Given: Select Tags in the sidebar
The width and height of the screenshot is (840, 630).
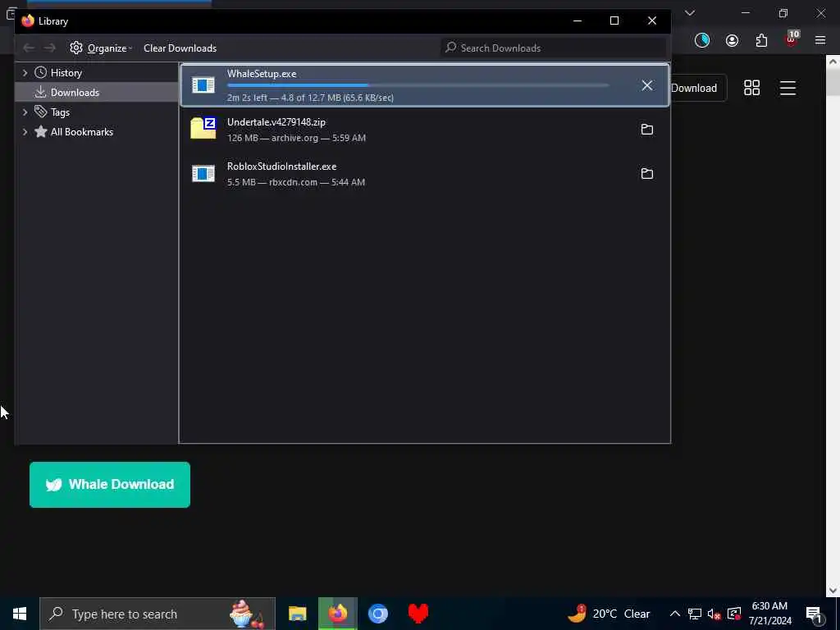Looking at the screenshot, I should pos(60,112).
